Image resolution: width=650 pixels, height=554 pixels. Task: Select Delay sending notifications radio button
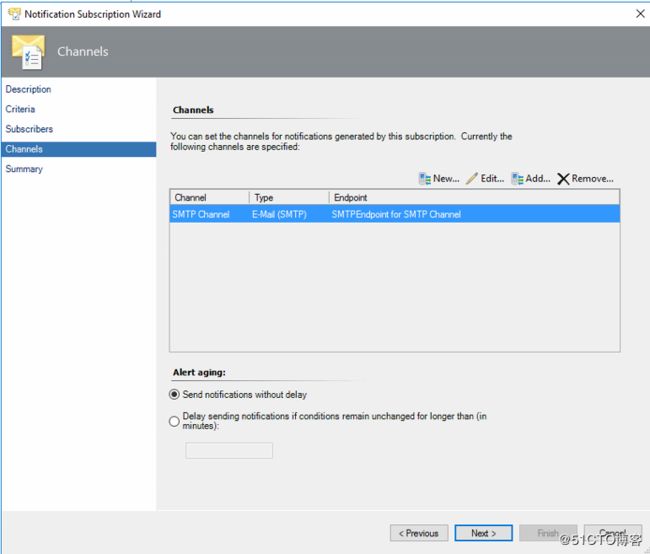point(174,421)
